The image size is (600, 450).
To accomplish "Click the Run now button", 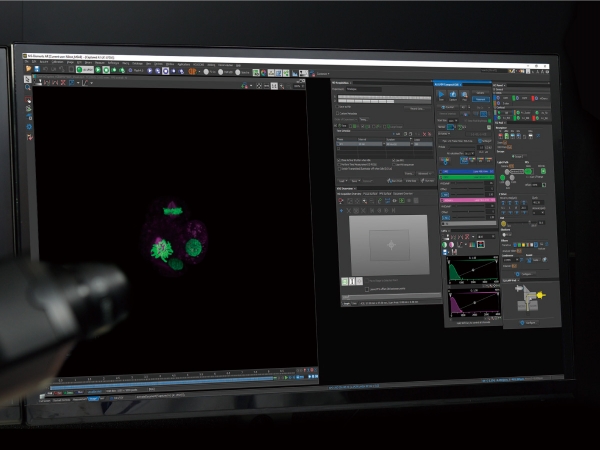I will tap(427, 181).
